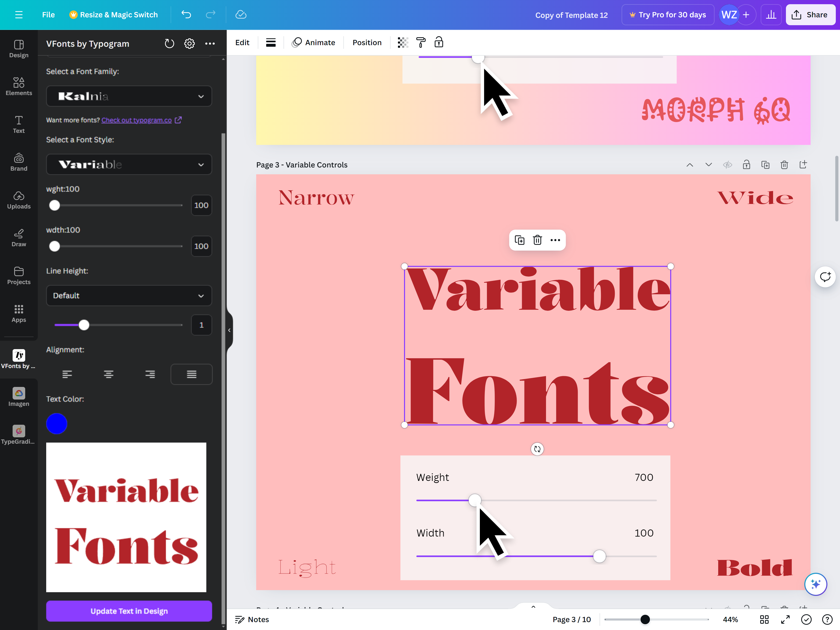Viewport: 840px width, 630px height.
Task: Click the blue Text Color swatch
Action: pos(57,423)
